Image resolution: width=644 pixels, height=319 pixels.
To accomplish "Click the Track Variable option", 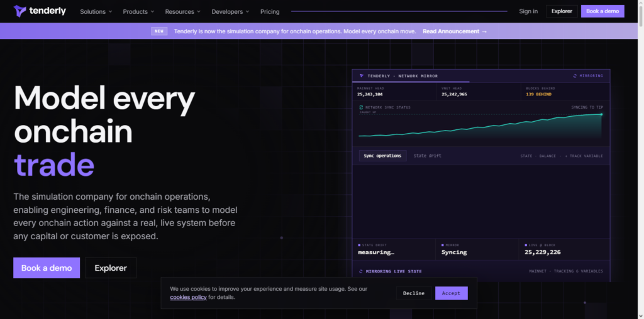I will (584, 156).
